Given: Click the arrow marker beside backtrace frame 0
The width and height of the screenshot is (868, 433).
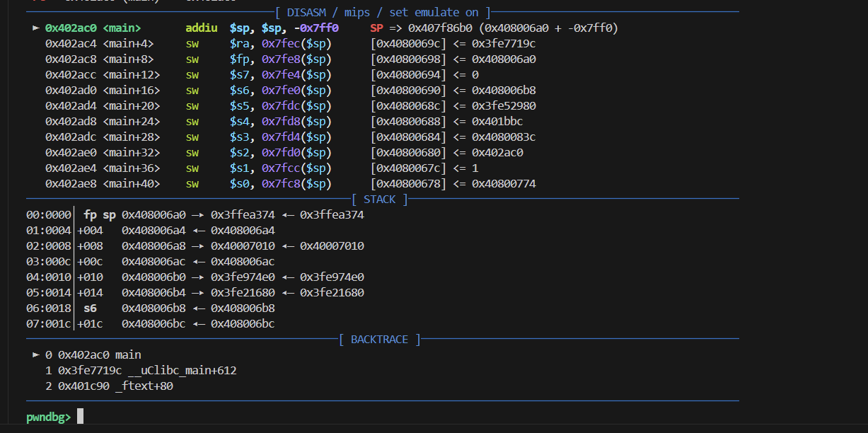Looking at the screenshot, I should point(35,355).
